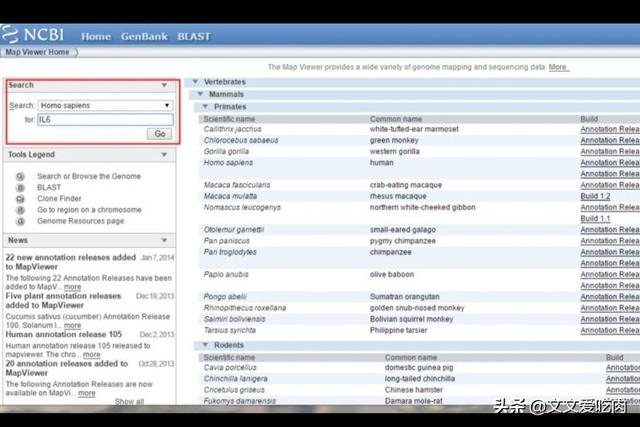Image resolution: width=640 pixels, height=427 pixels.
Task: Collapse the Primates group
Action: point(206,106)
